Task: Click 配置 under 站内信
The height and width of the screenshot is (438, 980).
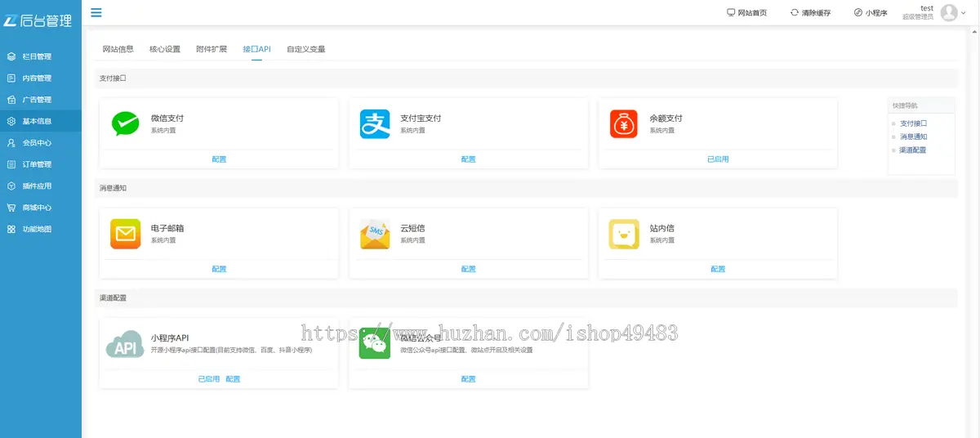Action: (x=718, y=269)
